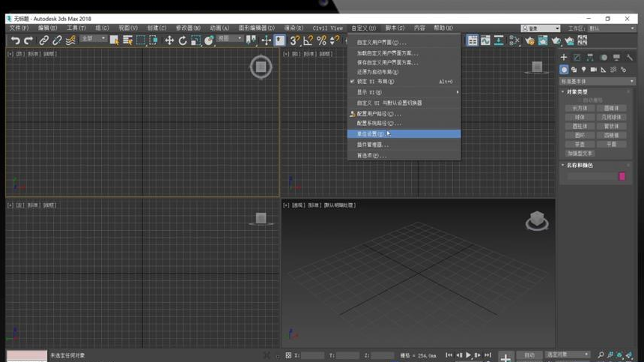Click the Bind to Space Warp icon
Image resolution: width=644 pixels, height=362 pixels.
point(70,40)
